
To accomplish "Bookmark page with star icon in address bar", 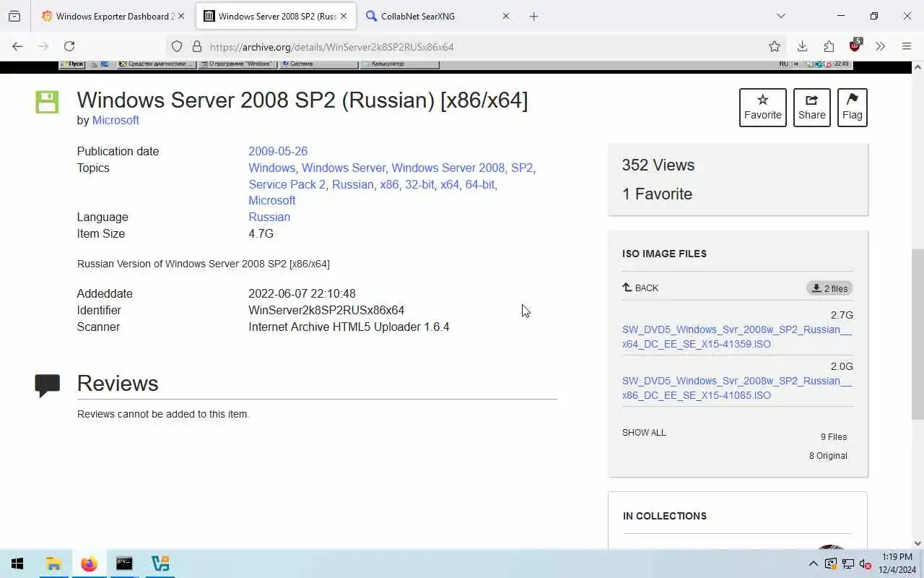I will (775, 46).
